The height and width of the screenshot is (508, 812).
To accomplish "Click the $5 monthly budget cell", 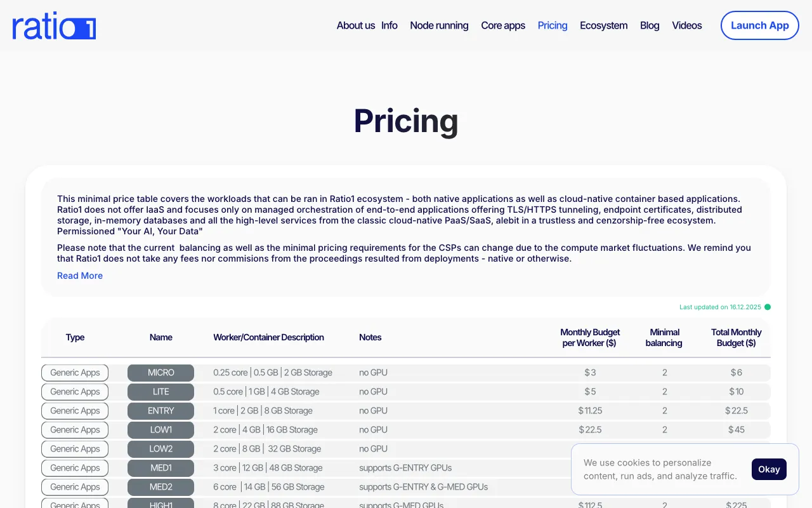I will pos(590,392).
